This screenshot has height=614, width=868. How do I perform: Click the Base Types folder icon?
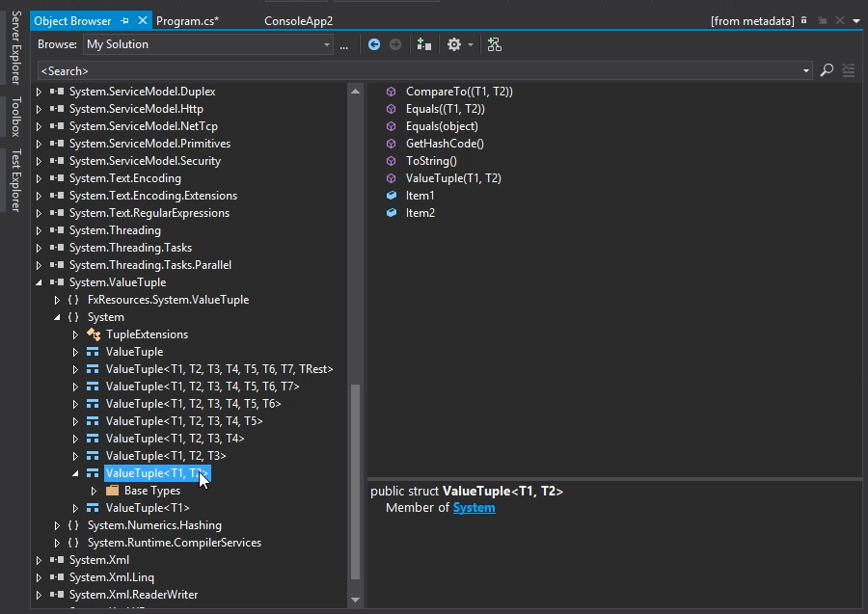113,490
